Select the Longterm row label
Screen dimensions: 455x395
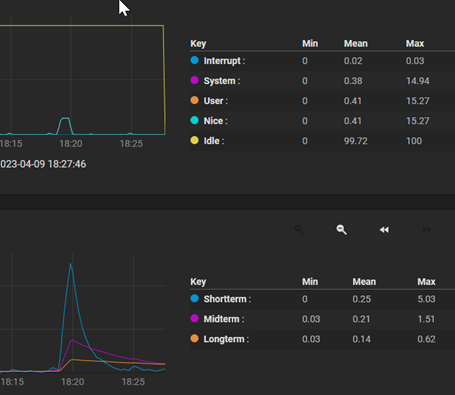tap(226, 339)
